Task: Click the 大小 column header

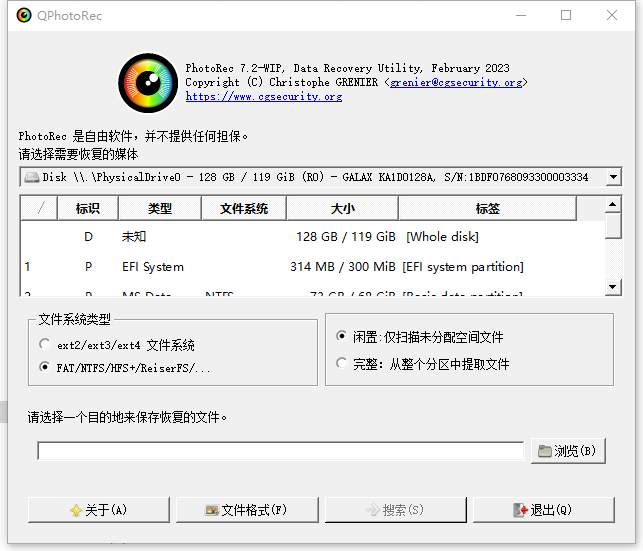Action: (x=342, y=208)
